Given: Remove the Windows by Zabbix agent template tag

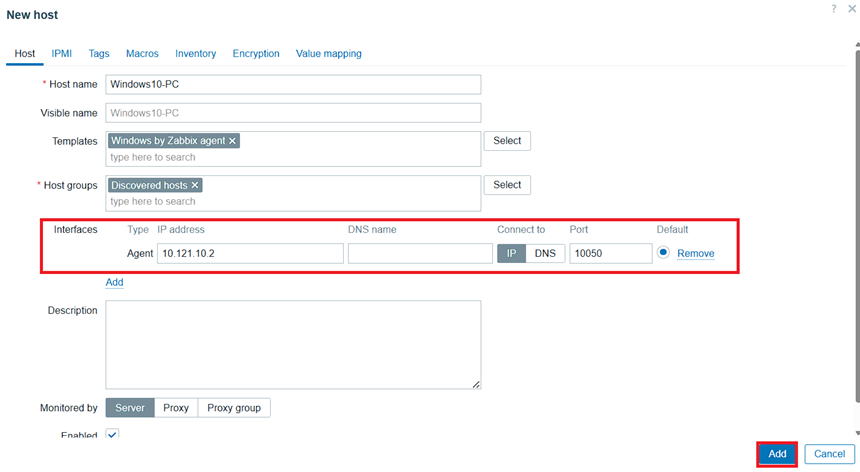Looking at the screenshot, I should pyautogui.click(x=233, y=141).
